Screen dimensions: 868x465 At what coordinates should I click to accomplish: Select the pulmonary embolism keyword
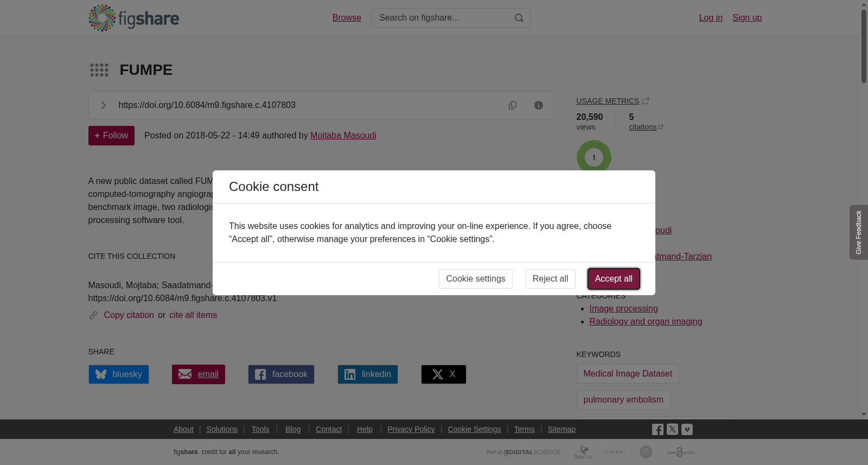[623, 400]
